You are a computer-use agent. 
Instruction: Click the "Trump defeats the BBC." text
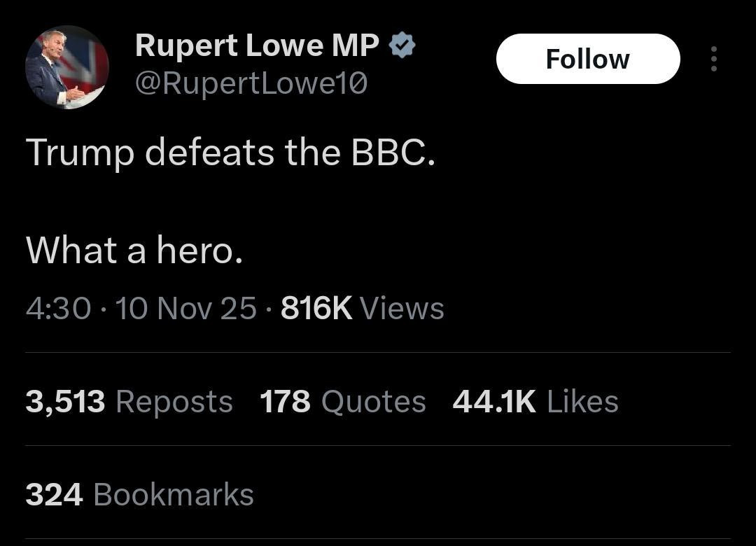point(230,153)
